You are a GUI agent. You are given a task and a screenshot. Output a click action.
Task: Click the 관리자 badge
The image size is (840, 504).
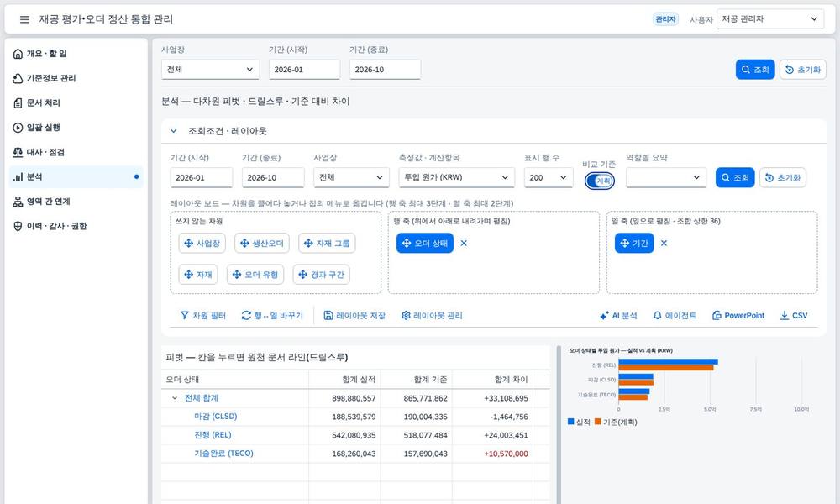665,19
